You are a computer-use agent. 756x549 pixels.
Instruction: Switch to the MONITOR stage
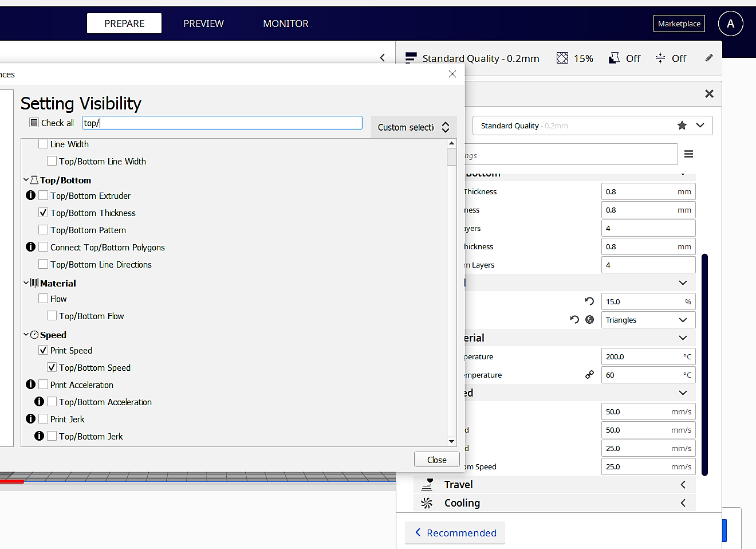pyautogui.click(x=286, y=23)
